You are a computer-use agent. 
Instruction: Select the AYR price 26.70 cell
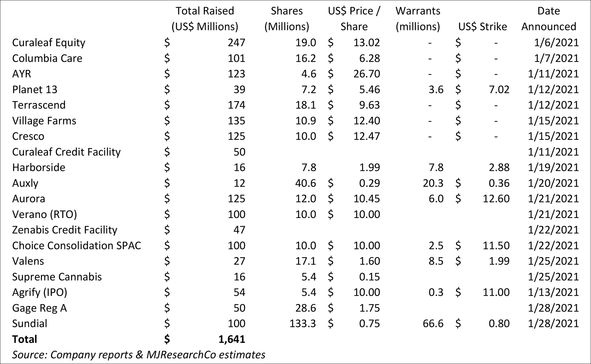367,74
